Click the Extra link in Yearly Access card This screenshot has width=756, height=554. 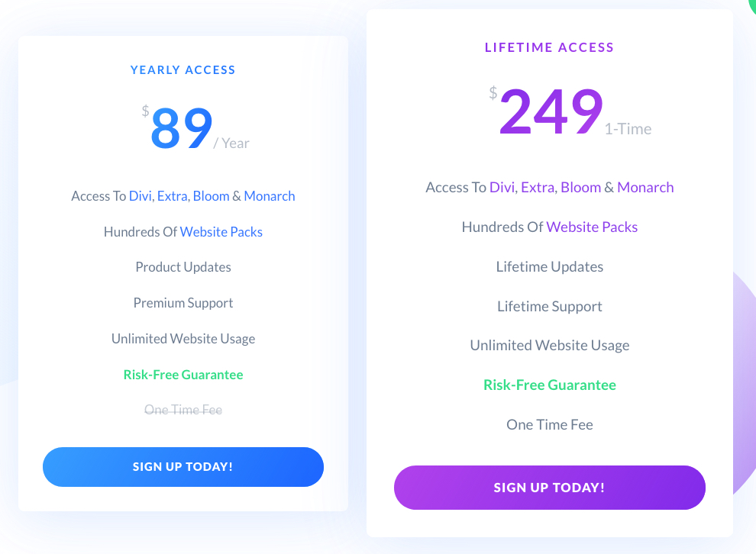tap(173, 196)
